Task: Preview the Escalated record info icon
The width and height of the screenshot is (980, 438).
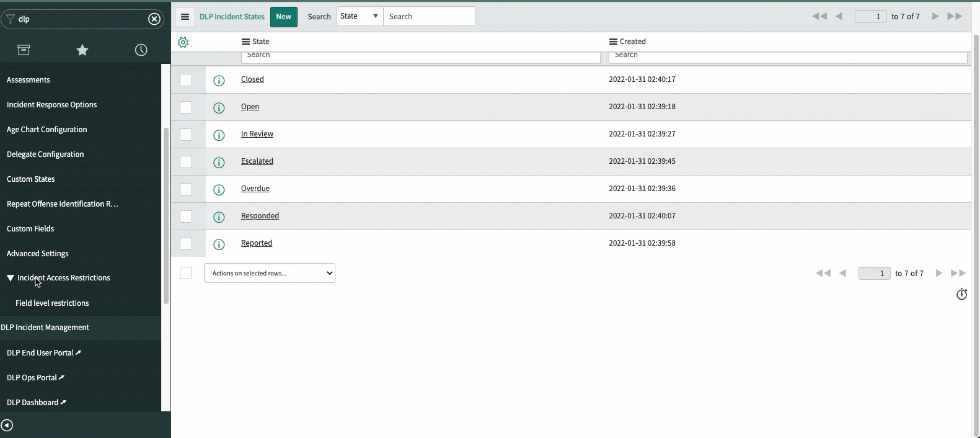Action: pos(219,163)
